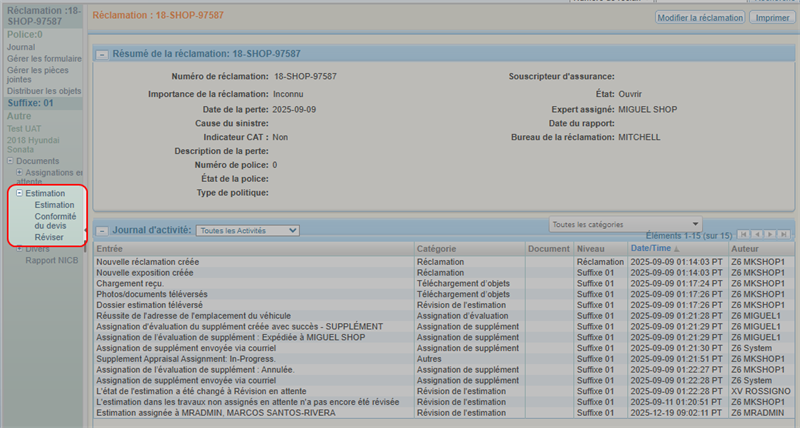The image size is (800, 428).
Task: Expand the Assignations en attente node
Action: (19, 173)
